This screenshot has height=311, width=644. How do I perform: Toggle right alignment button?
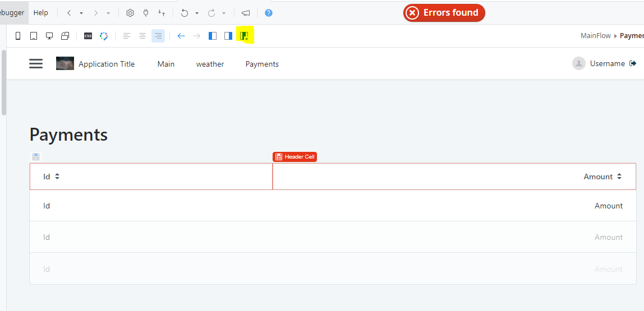pyautogui.click(x=158, y=36)
